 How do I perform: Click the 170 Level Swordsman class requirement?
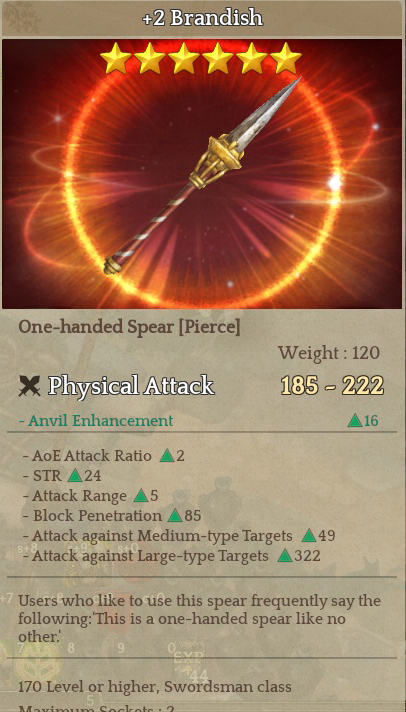tap(155, 686)
